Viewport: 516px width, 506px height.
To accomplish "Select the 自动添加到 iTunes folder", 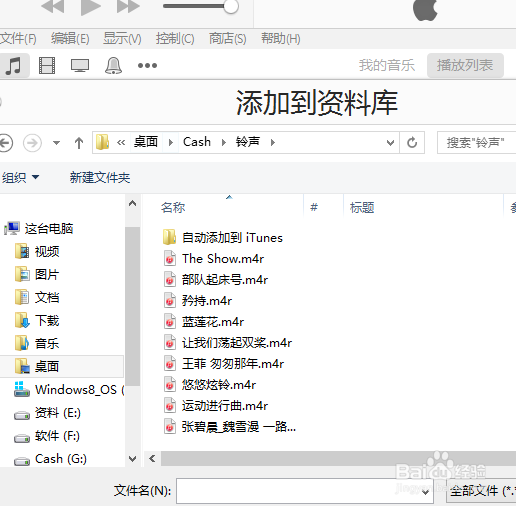I will [x=223, y=238].
